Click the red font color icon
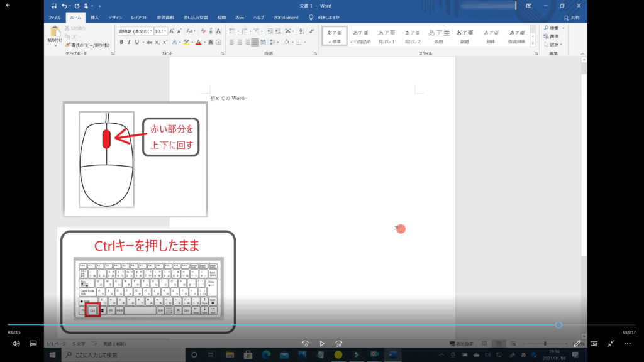Screen dimensions: 644x362 coord(198,42)
